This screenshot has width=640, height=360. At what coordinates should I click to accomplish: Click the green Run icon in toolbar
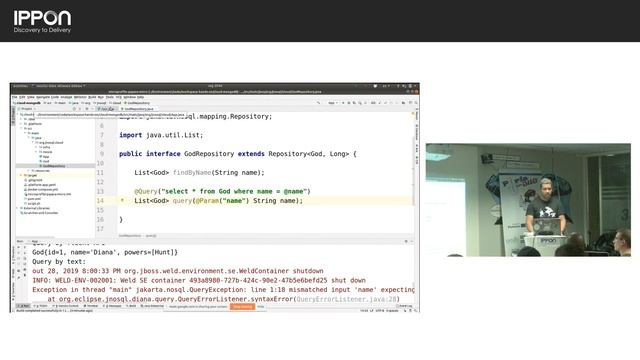tap(343, 103)
